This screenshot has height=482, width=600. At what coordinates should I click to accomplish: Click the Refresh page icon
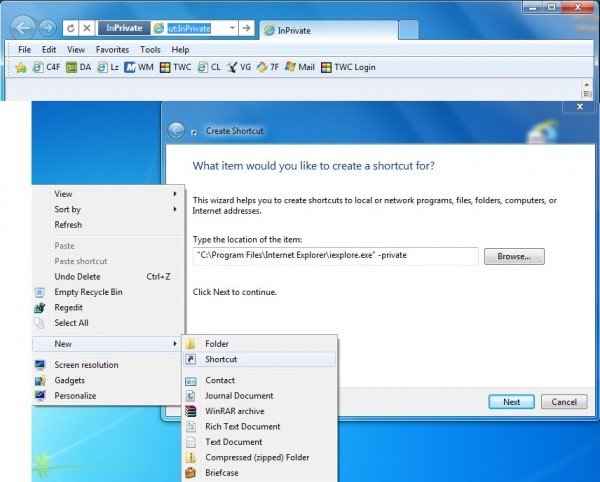coord(71,28)
